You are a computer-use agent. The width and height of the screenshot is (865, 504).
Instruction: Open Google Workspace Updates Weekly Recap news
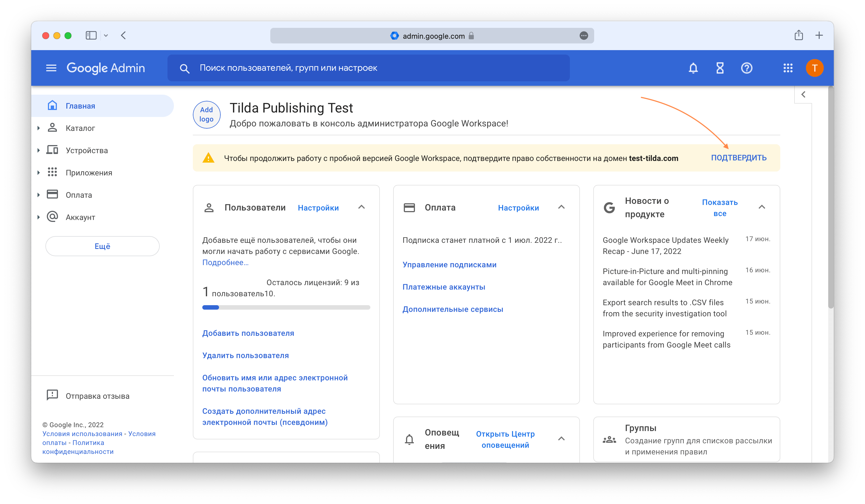665,246
